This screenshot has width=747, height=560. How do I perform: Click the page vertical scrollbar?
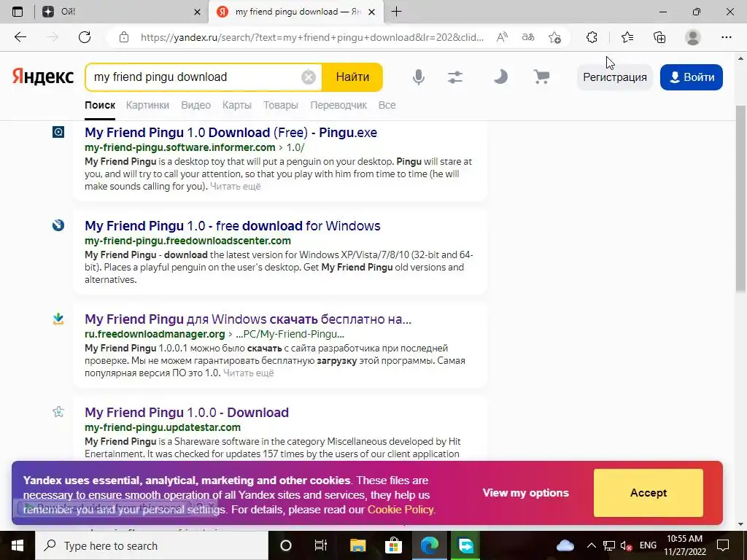point(740,200)
